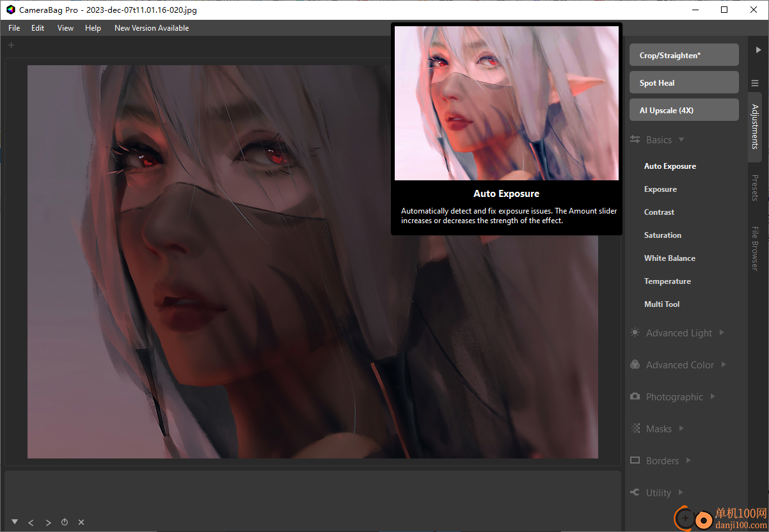Go to the previous item with the left chevron
Image resolution: width=769 pixels, height=532 pixels.
(31, 522)
